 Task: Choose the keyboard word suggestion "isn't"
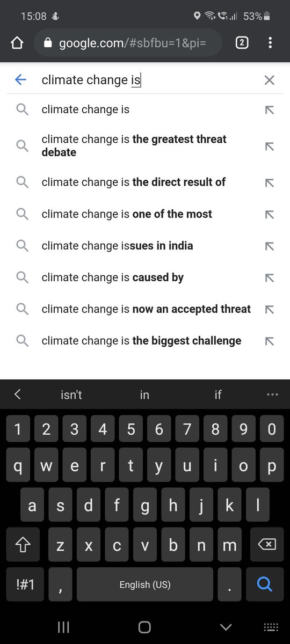[71, 395]
